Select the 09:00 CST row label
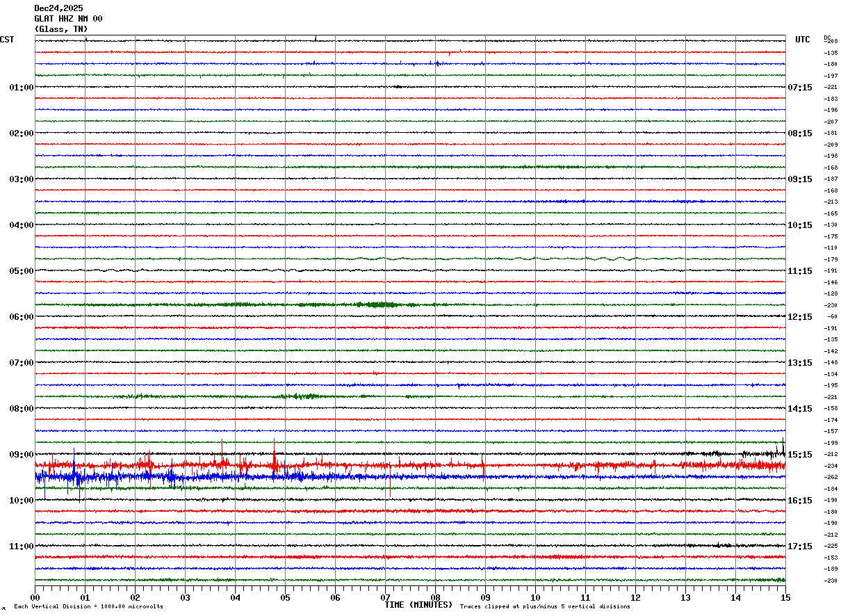 click(21, 454)
